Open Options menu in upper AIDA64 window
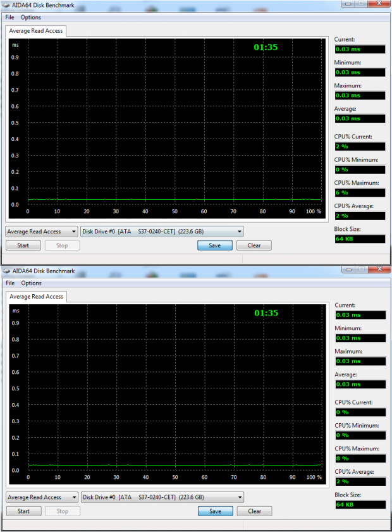 31,17
